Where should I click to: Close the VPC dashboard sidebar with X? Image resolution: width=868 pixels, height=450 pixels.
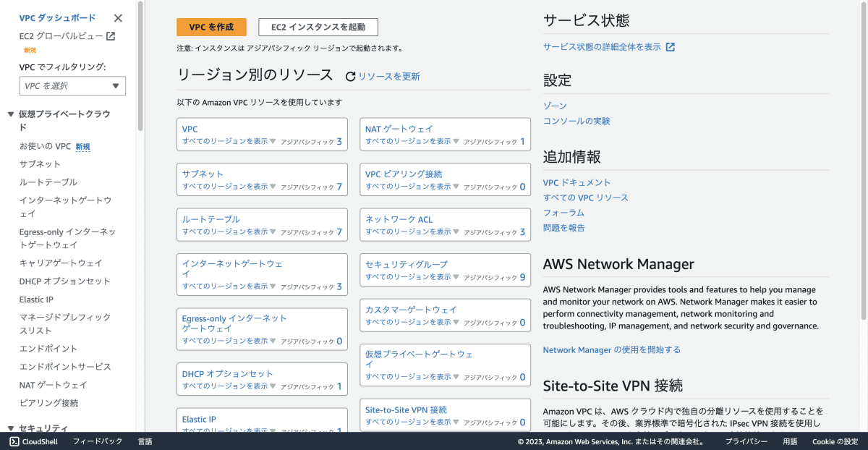point(119,18)
